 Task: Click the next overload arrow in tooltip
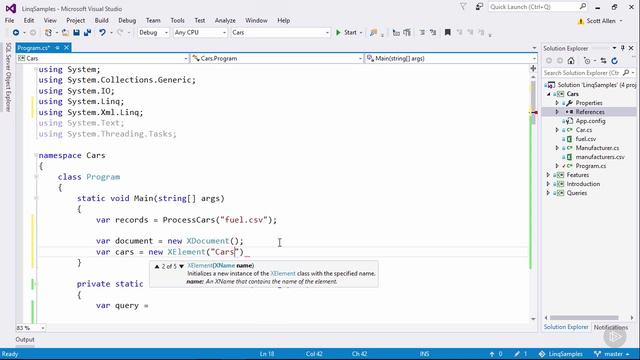coord(182,267)
